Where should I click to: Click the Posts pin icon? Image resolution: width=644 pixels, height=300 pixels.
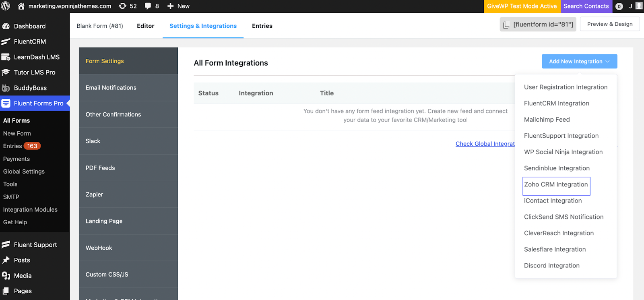pyautogui.click(x=6, y=260)
